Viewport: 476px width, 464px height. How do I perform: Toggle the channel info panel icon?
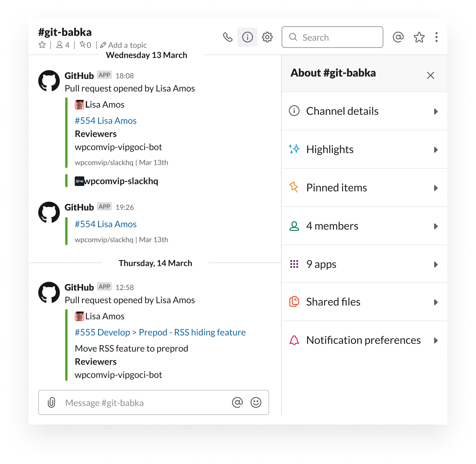click(x=248, y=37)
